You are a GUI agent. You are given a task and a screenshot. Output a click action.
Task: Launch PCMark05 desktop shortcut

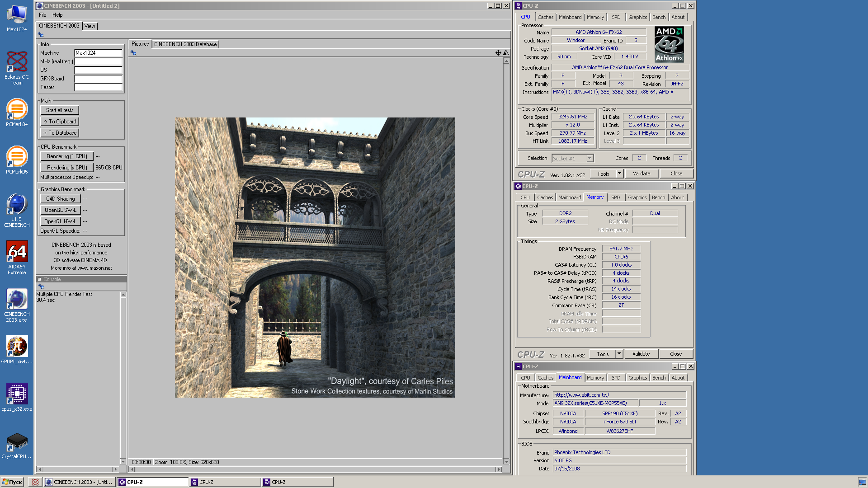[x=17, y=160]
